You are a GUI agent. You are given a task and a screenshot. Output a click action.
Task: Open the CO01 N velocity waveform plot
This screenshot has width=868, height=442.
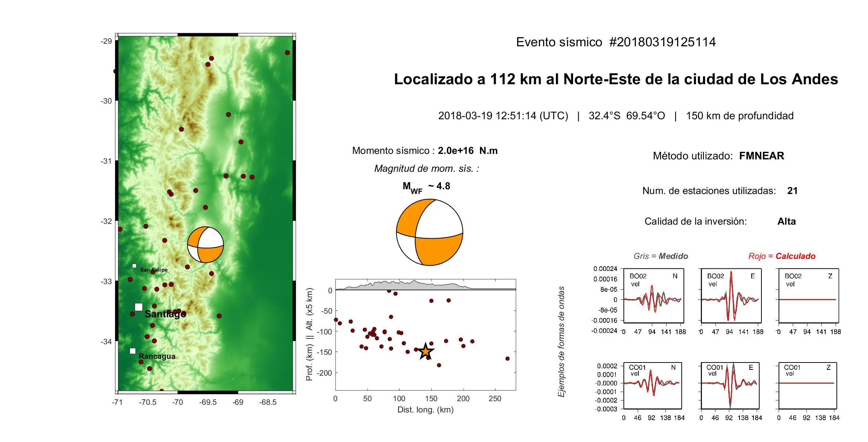pos(653,385)
